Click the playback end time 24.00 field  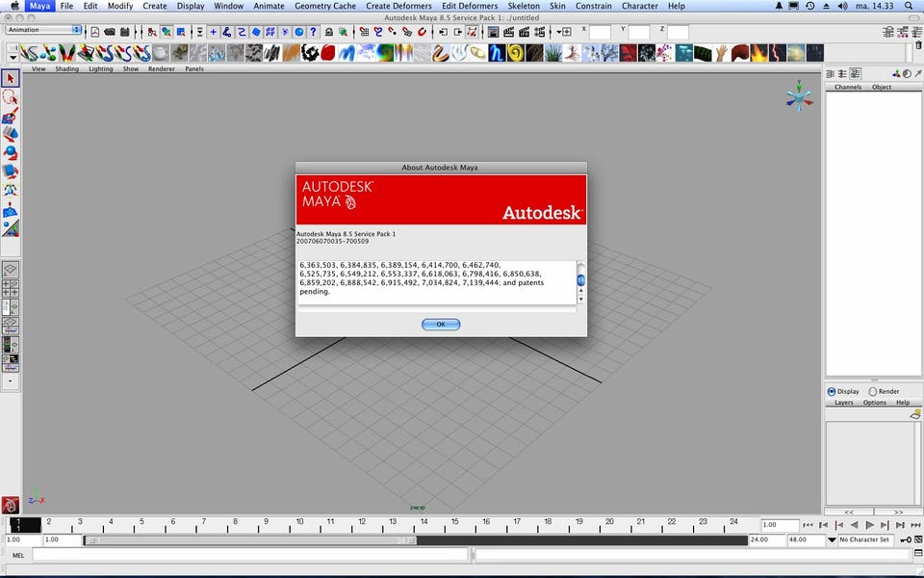coord(767,539)
